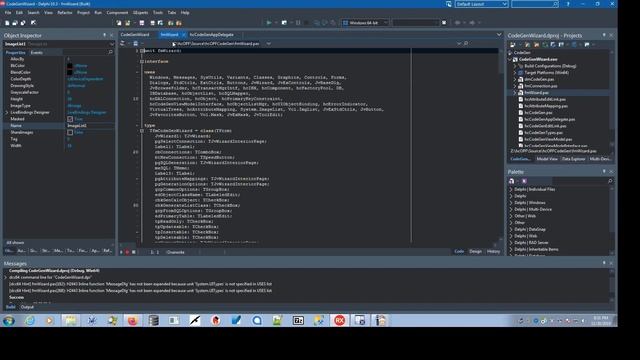Expand the LiveBindings Designer property

point(6,112)
